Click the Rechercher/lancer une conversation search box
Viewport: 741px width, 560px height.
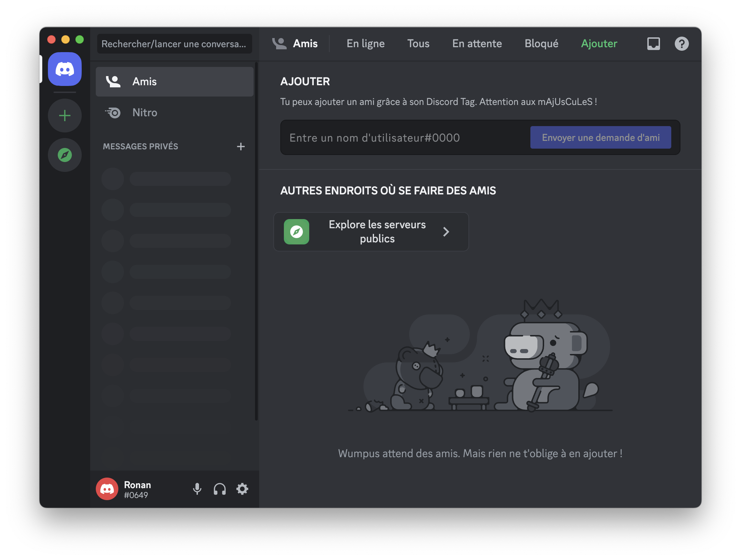click(x=175, y=44)
